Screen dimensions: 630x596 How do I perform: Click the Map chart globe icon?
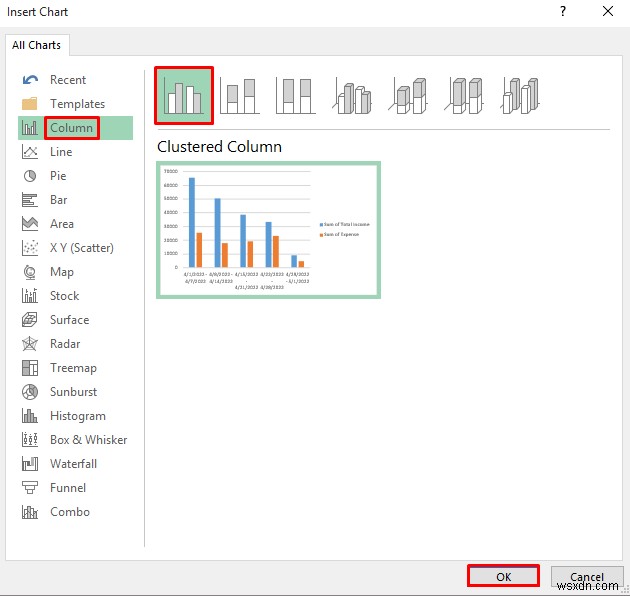point(30,272)
